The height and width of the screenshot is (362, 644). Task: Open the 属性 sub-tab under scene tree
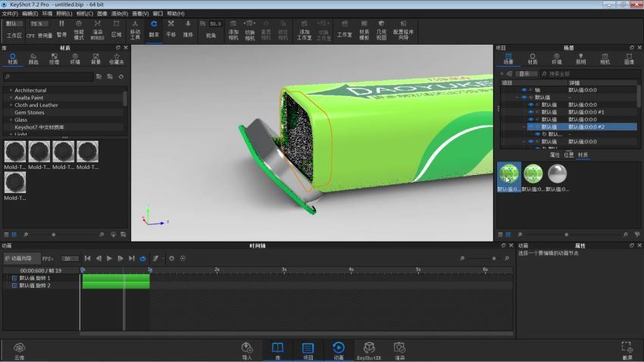(555, 154)
